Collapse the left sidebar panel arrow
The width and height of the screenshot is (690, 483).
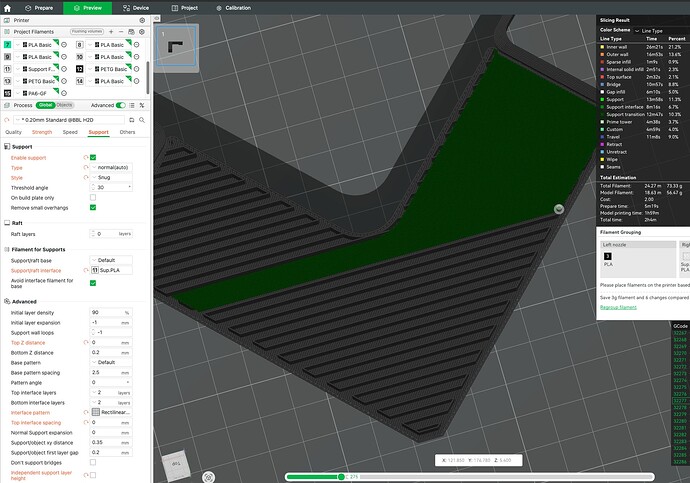click(x=157, y=18)
